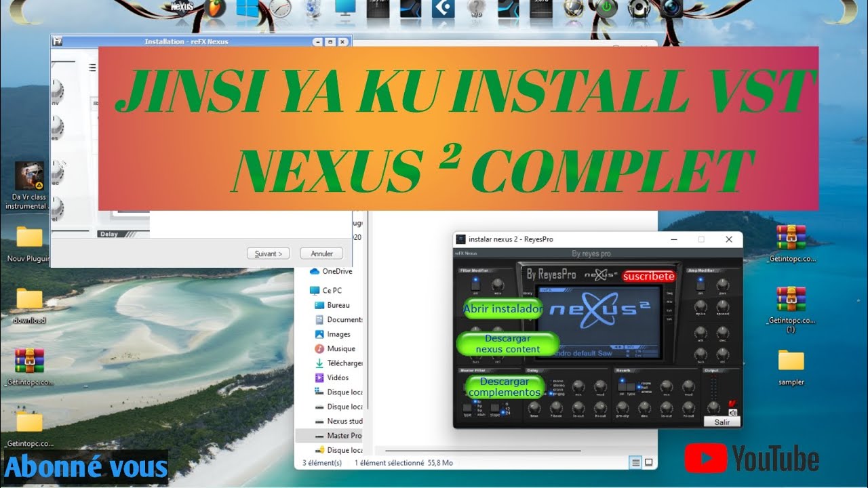Click the Delay time knob

click(x=534, y=407)
